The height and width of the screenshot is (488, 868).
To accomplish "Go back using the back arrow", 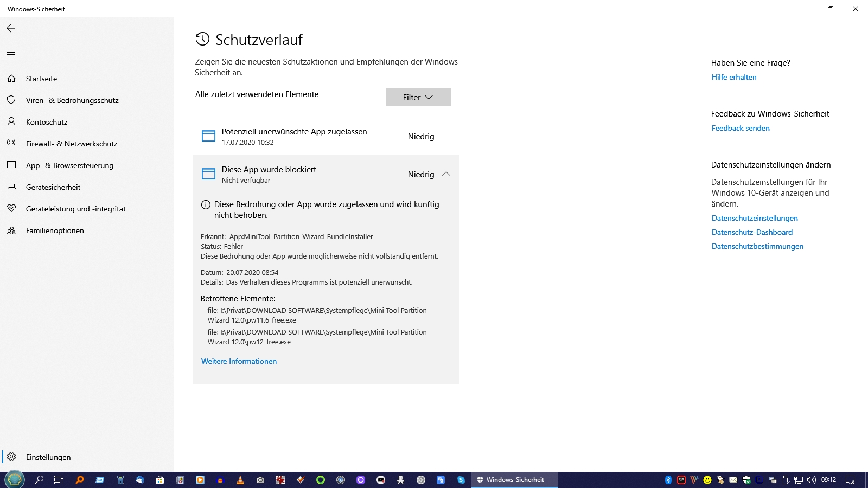I will (x=11, y=28).
